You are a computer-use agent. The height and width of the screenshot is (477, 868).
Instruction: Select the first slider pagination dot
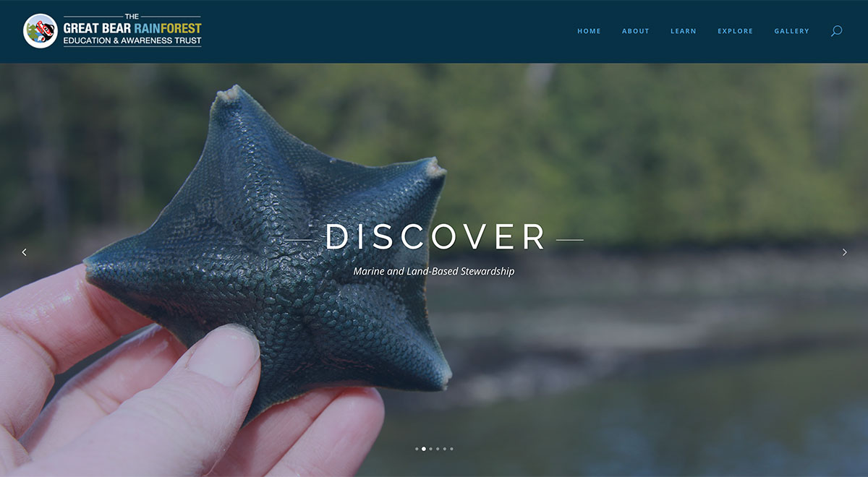417,449
